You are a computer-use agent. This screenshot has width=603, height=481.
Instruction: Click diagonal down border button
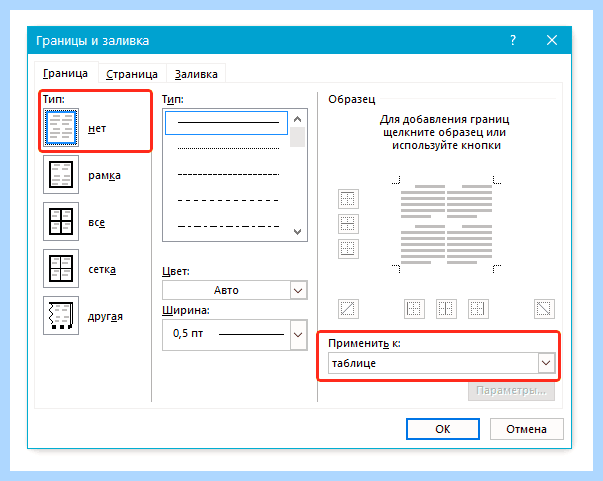click(x=544, y=309)
